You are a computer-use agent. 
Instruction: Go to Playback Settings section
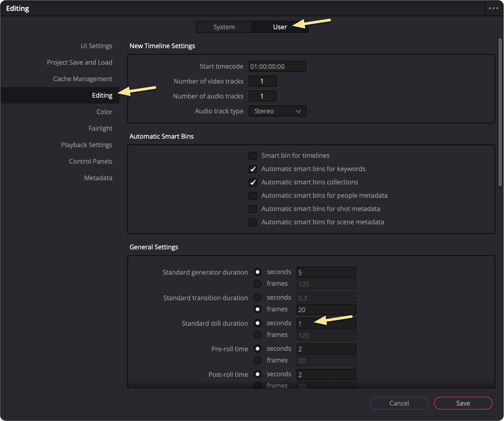[x=86, y=145]
